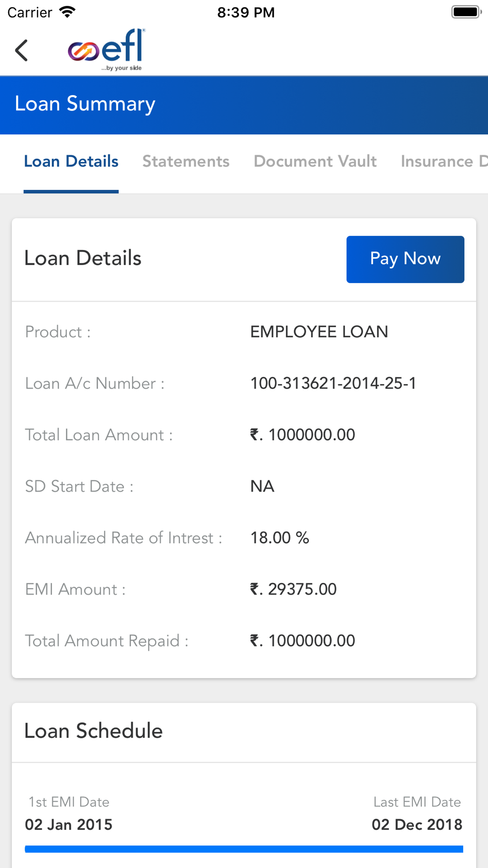The width and height of the screenshot is (488, 868).
Task: Switch to the Statements tab
Action: (186, 162)
